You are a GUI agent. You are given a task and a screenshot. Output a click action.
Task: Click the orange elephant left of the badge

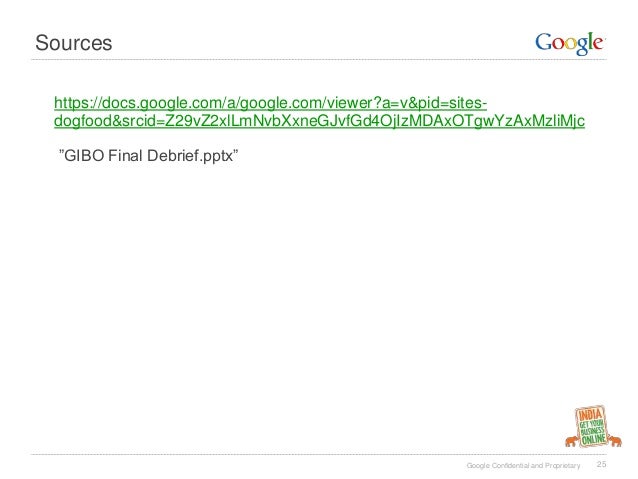pos(571,441)
